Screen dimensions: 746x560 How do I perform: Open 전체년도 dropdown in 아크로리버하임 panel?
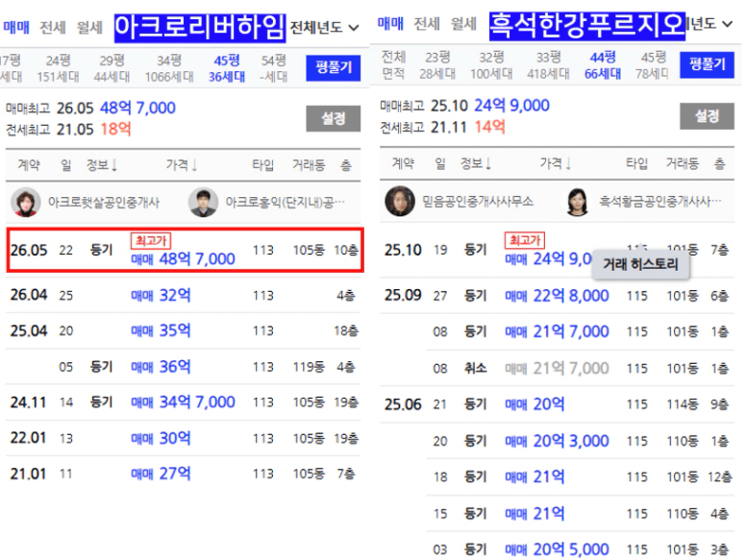(325, 28)
